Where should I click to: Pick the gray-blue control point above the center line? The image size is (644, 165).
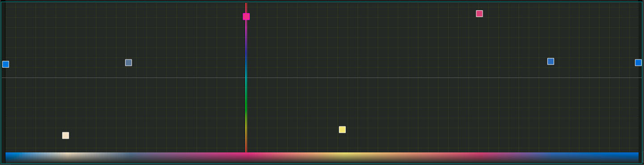pyautogui.click(x=128, y=63)
